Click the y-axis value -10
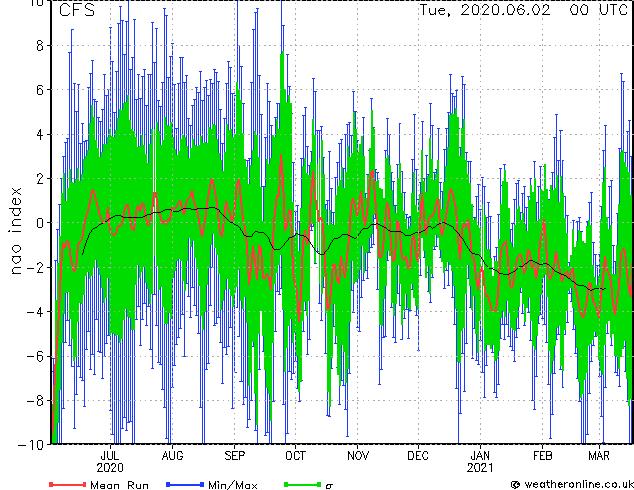Image resolution: width=634 pixels, height=490 pixels. [x=31, y=445]
